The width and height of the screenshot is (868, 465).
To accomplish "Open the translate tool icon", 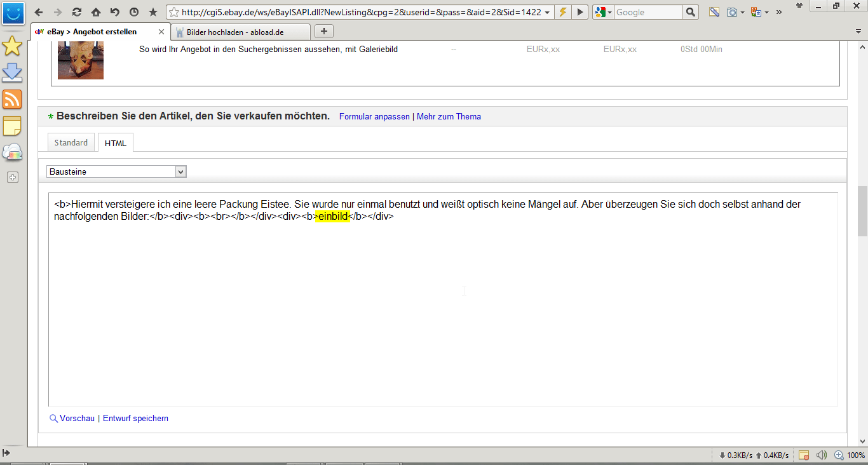I will tap(756, 12).
